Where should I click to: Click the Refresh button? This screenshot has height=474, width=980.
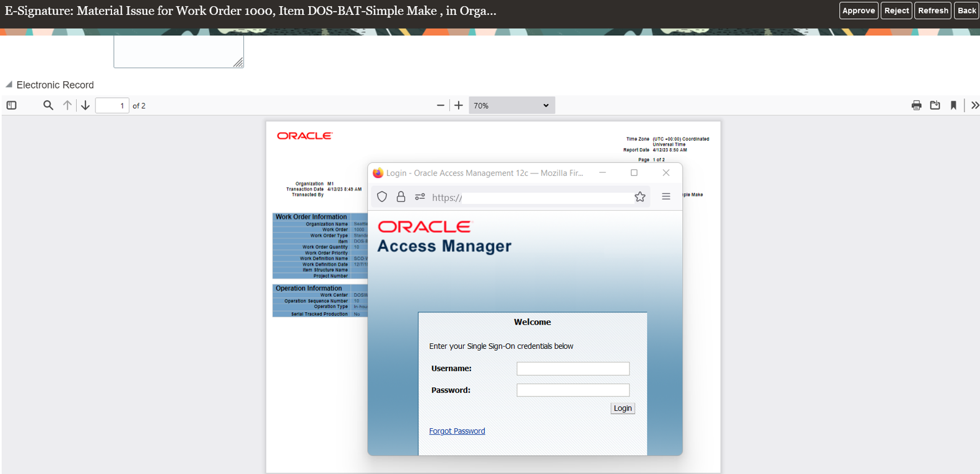(x=933, y=11)
